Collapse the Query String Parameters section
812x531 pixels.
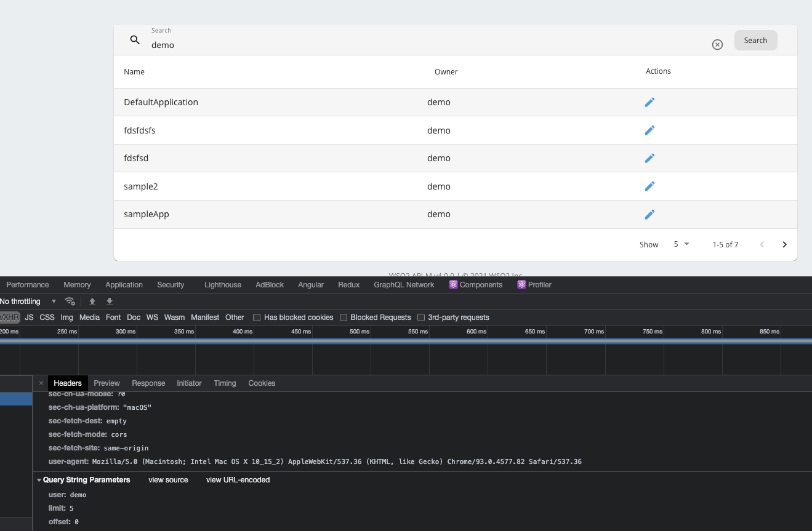[x=39, y=480]
